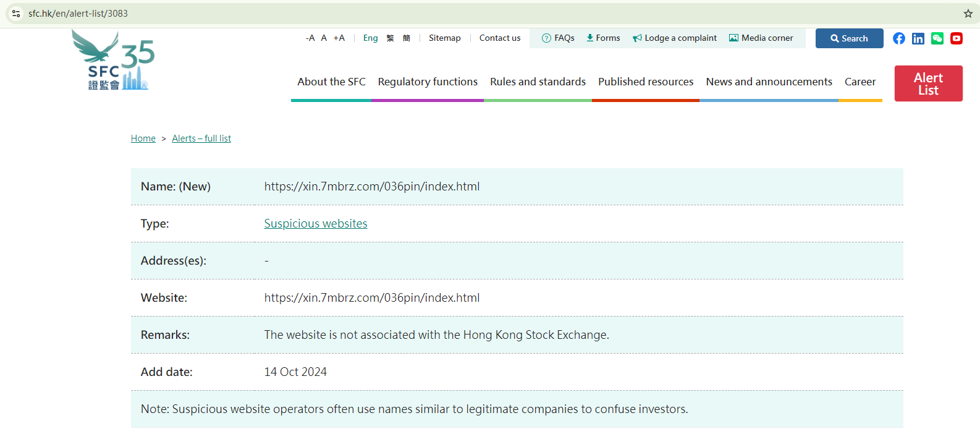This screenshot has width=980, height=439.
Task: Follow the Suspicious websites link
Action: click(x=316, y=224)
